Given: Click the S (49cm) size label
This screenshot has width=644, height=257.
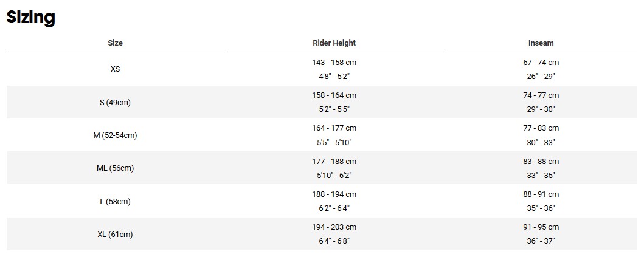Looking at the screenshot, I should point(115,103).
